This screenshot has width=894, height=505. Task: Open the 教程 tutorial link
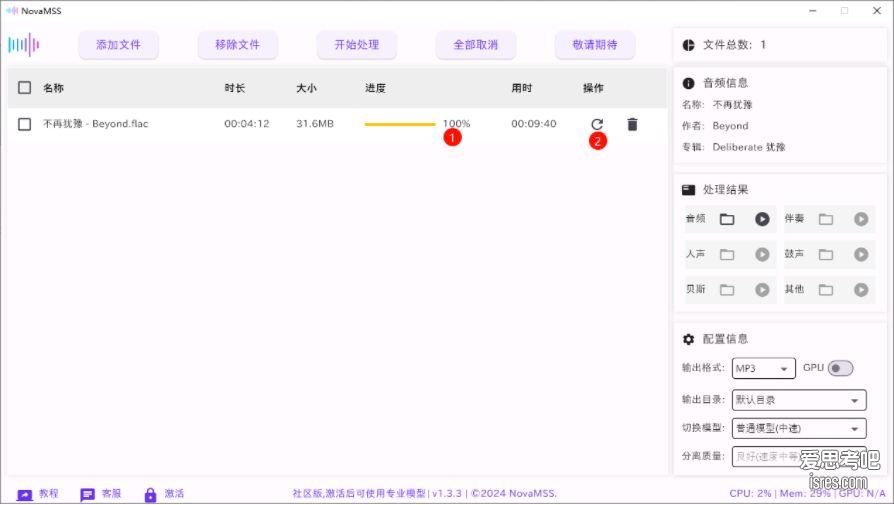click(x=49, y=494)
